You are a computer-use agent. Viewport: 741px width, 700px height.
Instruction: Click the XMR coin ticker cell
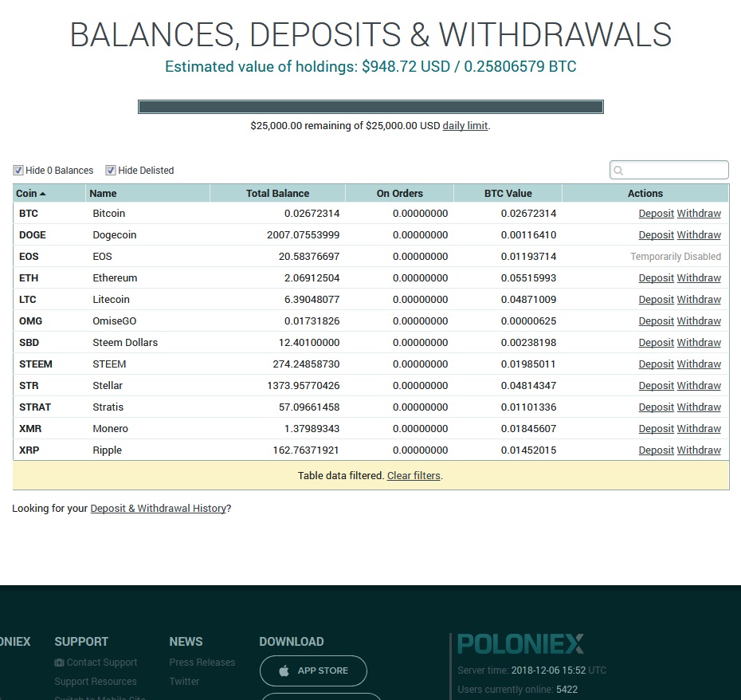pyautogui.click(x=30, y=428)
